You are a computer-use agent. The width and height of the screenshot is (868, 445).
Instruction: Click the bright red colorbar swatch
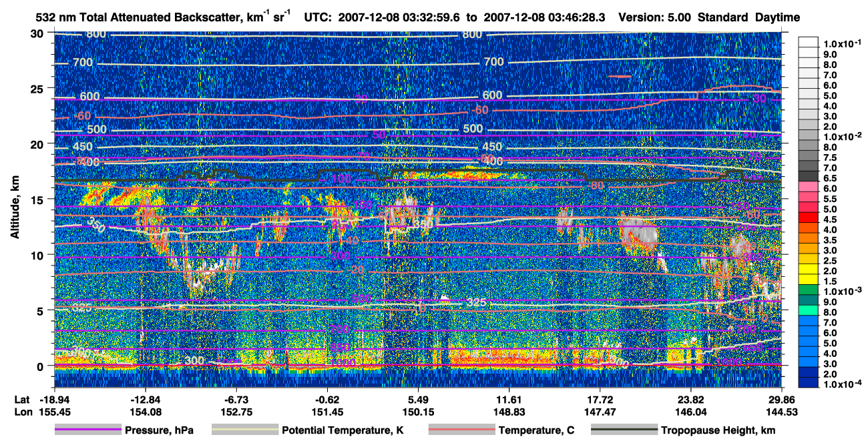pos(809,217)
